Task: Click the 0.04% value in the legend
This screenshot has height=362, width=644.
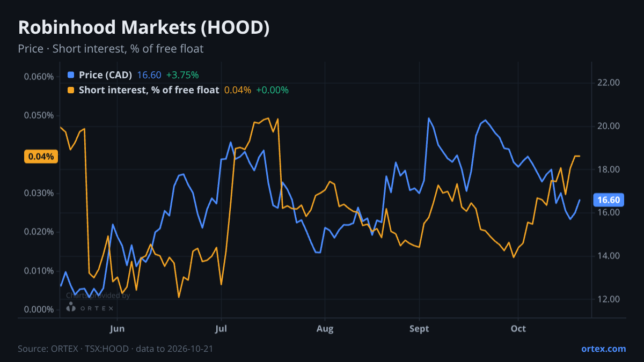Action: (x=238, y=90)
